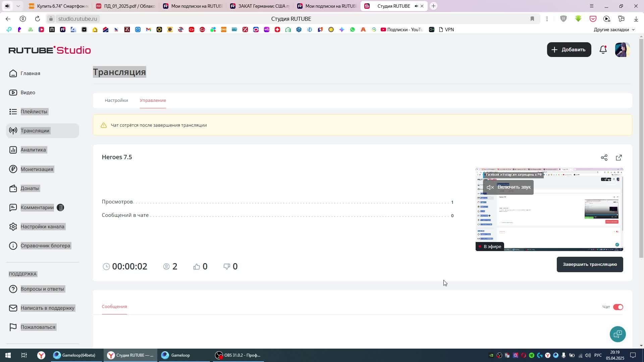
Task: Click browser reload page icon
Action: click(38, 19)
